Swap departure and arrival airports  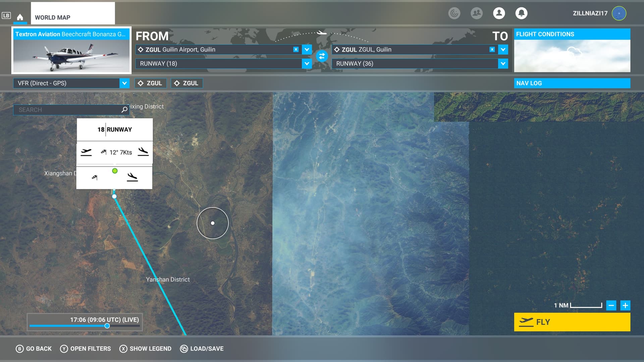point(322,56)
